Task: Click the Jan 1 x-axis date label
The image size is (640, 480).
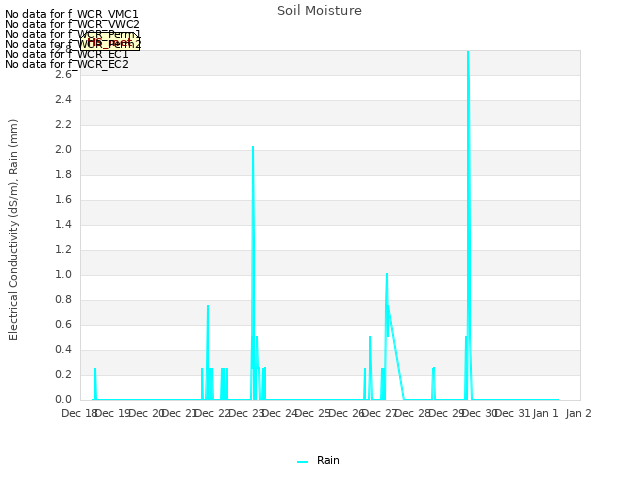Action: point(545,414)
